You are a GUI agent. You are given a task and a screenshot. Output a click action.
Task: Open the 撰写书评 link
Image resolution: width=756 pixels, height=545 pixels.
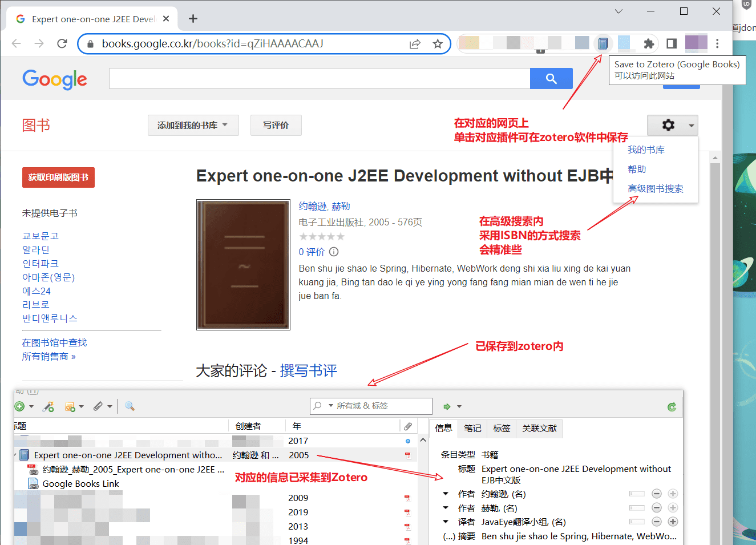coord(308,371)
